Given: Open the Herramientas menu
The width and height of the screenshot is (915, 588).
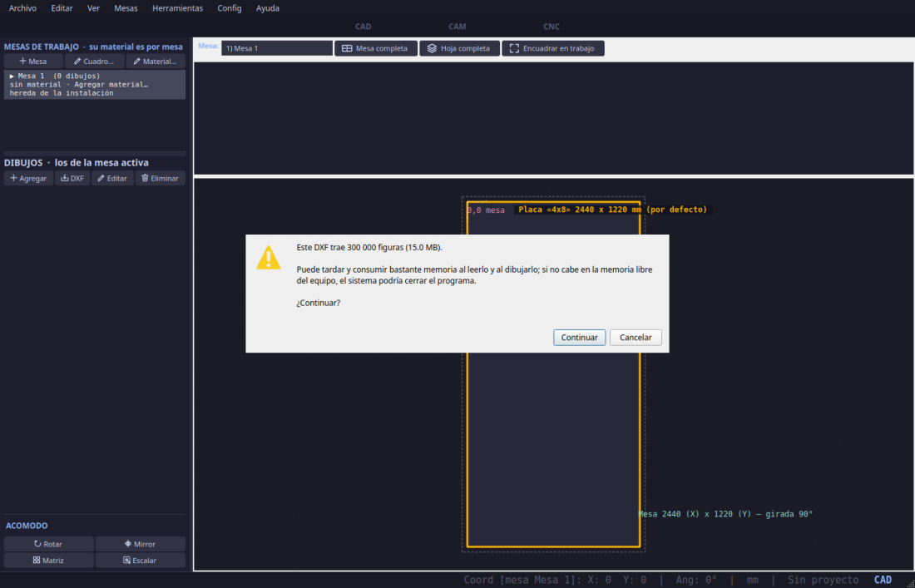Looking at the screenshot, I should 177,9.
